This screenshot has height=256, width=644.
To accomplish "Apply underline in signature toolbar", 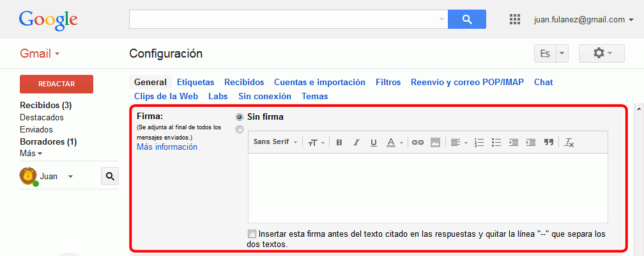I will [x=373, y=143].
